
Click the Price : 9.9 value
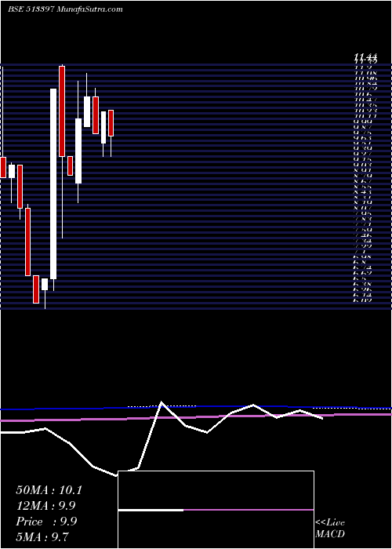[x=46, y=522]
